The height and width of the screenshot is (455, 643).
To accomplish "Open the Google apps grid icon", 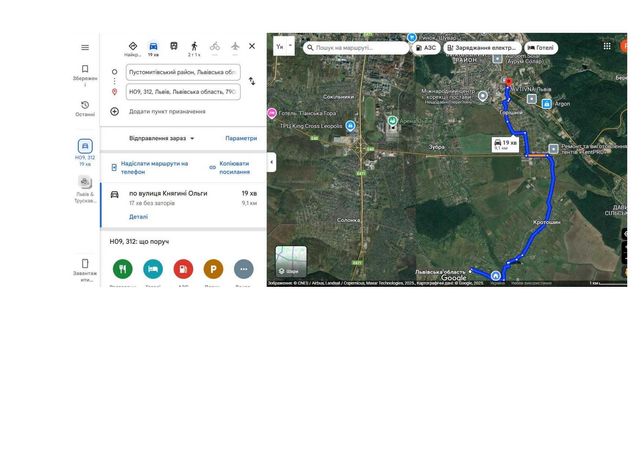I will click(x=607, y=46).
